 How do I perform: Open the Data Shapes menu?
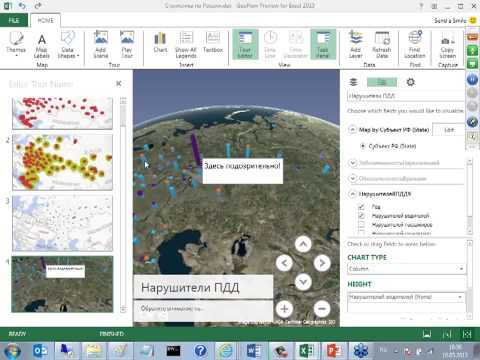pos(68,45)
